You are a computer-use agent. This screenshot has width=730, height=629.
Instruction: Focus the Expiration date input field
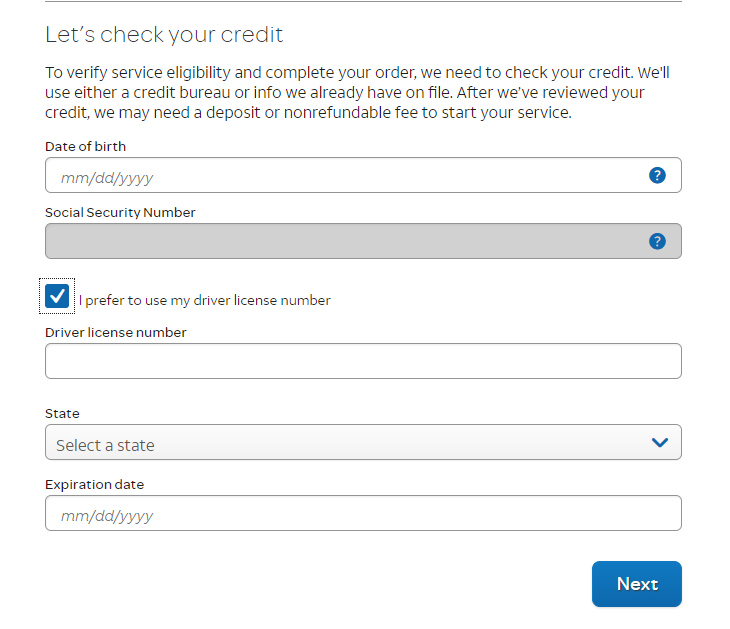click(x=363, y=514)
